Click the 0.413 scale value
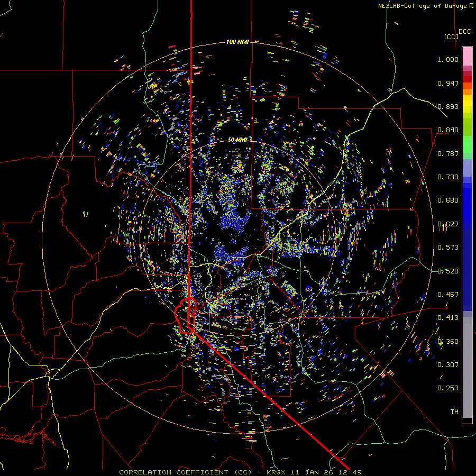476x476 pixels. point(448,318)
